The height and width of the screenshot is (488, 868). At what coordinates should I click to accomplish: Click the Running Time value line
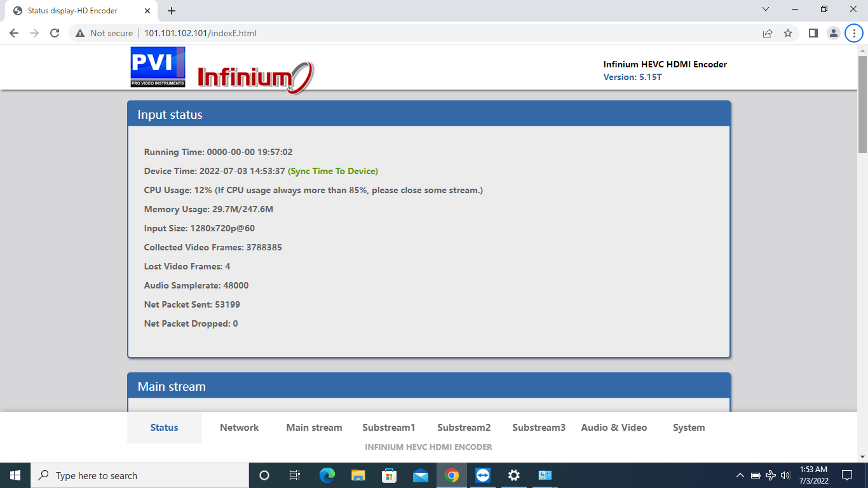click(218, 152)
